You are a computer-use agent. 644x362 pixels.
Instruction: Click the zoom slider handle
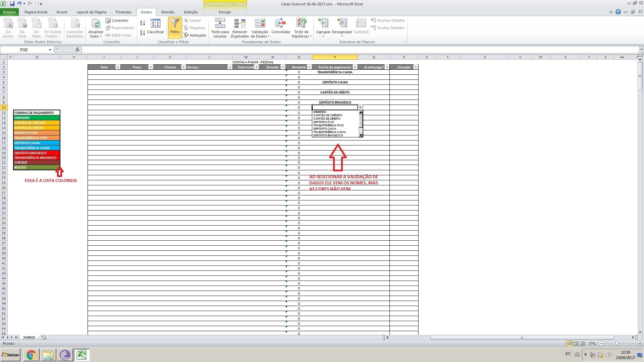pyautogui.click(x=616, y=344)
